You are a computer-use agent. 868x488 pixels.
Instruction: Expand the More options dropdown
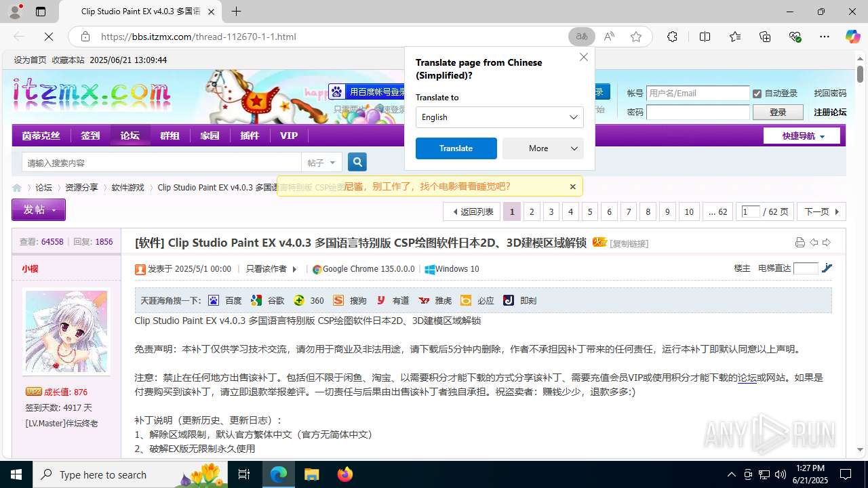click(543, 148)
